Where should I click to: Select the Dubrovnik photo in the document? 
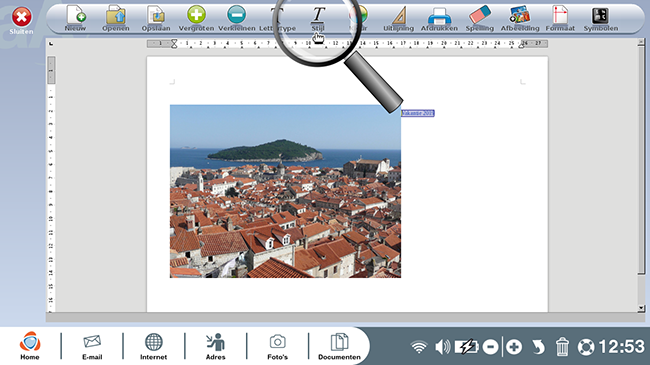(x=285, y=191)
